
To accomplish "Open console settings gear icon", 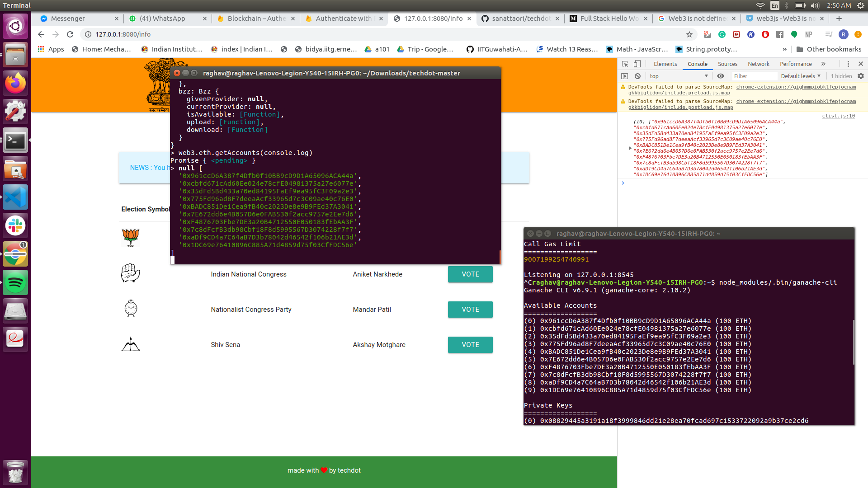I will click(861, 76).
